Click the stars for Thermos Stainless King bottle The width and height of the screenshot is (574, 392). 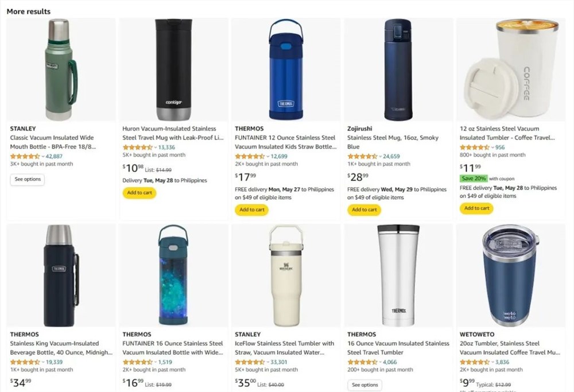pos(25,362)
